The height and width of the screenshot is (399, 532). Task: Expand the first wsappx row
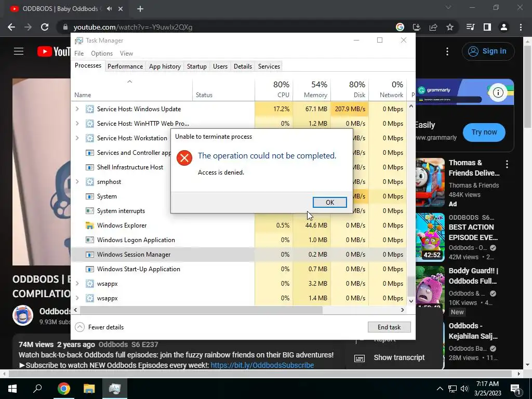77,284
